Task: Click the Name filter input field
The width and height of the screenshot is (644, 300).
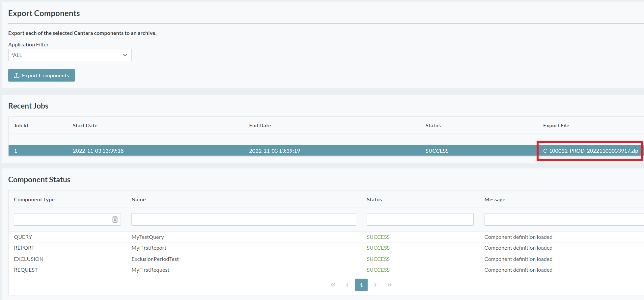Action: coord(243,219)
